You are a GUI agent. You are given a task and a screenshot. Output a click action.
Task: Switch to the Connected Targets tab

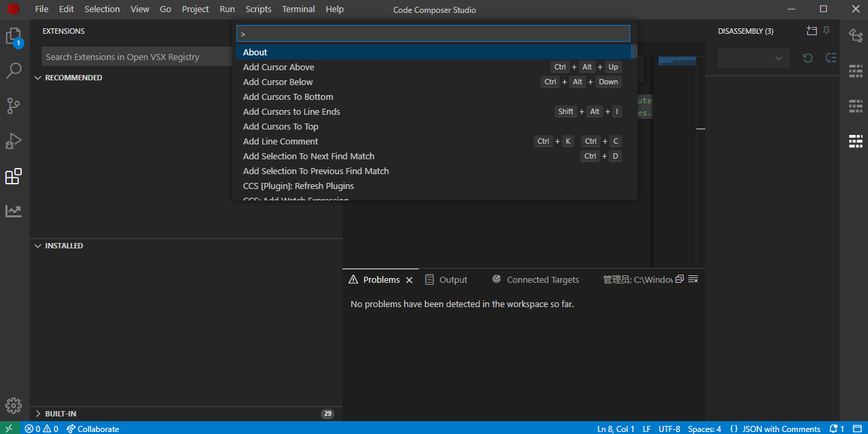click(536, 280)
